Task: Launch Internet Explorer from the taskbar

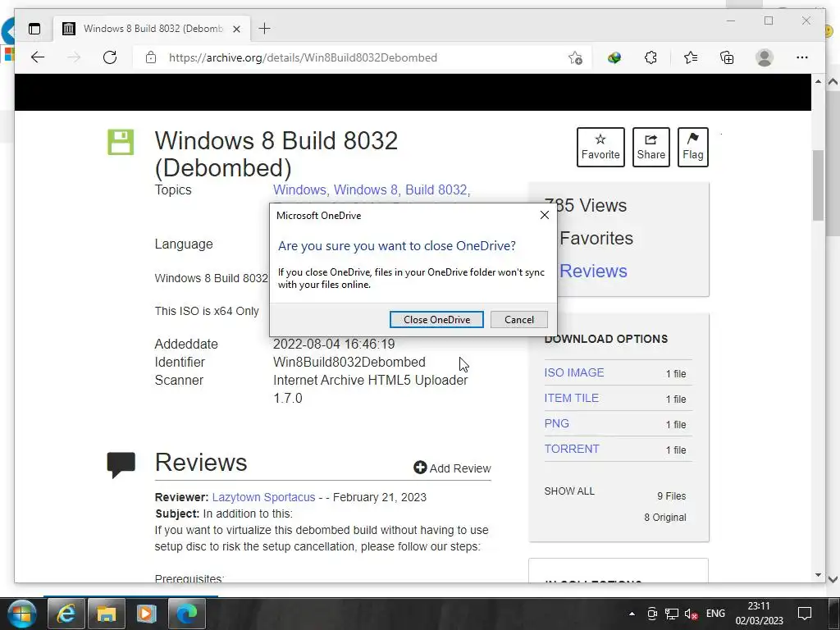Action: (66, 614)
